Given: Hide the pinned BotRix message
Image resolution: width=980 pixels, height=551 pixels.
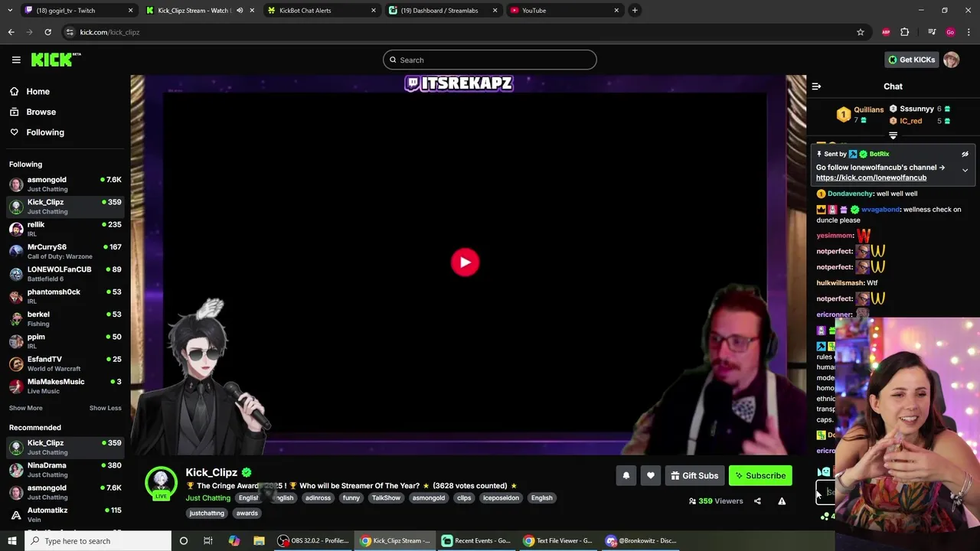Looking at the screenshot, I should [x=965, y=154].
